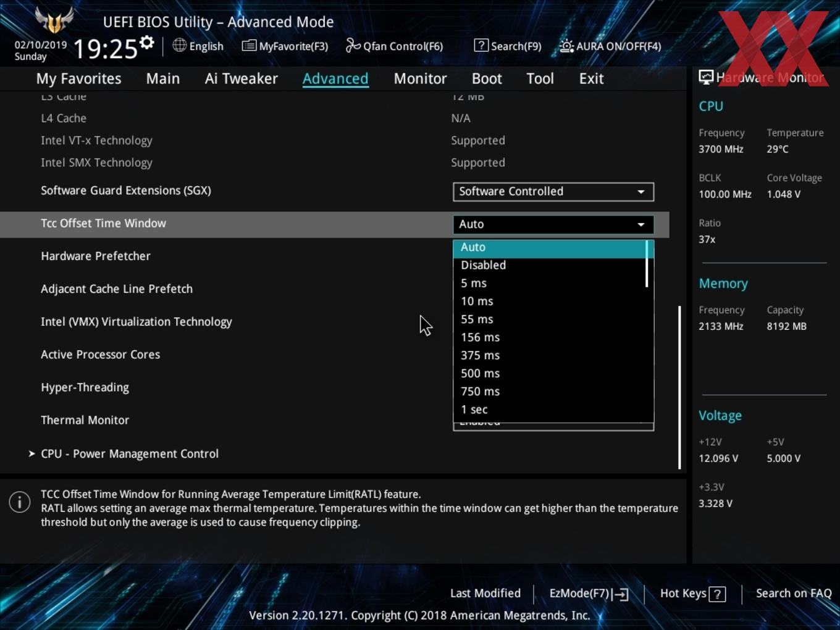
Task: Click the +12V voltage reading 12.096 V
Action: (x=718, y=459)
